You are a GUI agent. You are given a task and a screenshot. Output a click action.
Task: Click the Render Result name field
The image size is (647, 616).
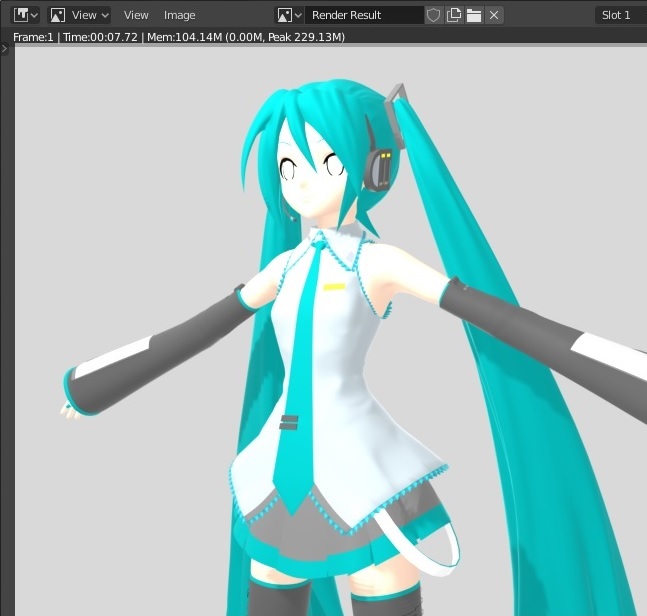click(x=364, y=15)
